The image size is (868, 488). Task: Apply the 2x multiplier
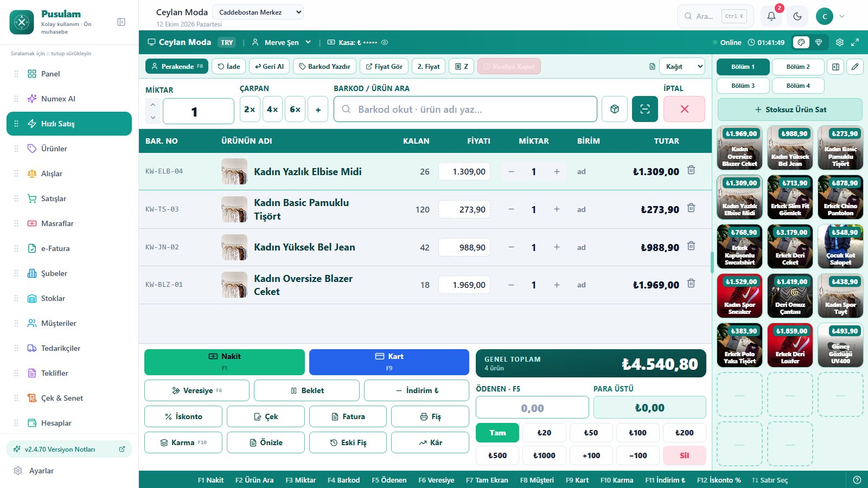pyautogui.click(x=250, y=110)
